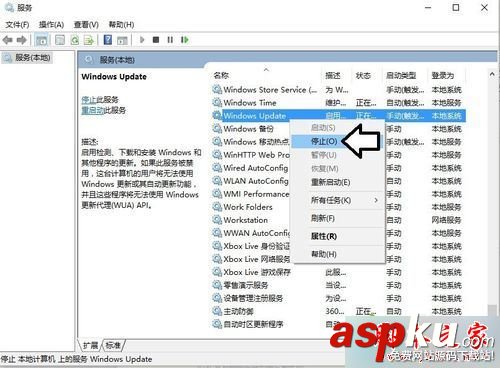Click the gear icon of 设备管理注册服务
Image resolution: width=500 pixels, height=368 pixels.
pos(217,298)
